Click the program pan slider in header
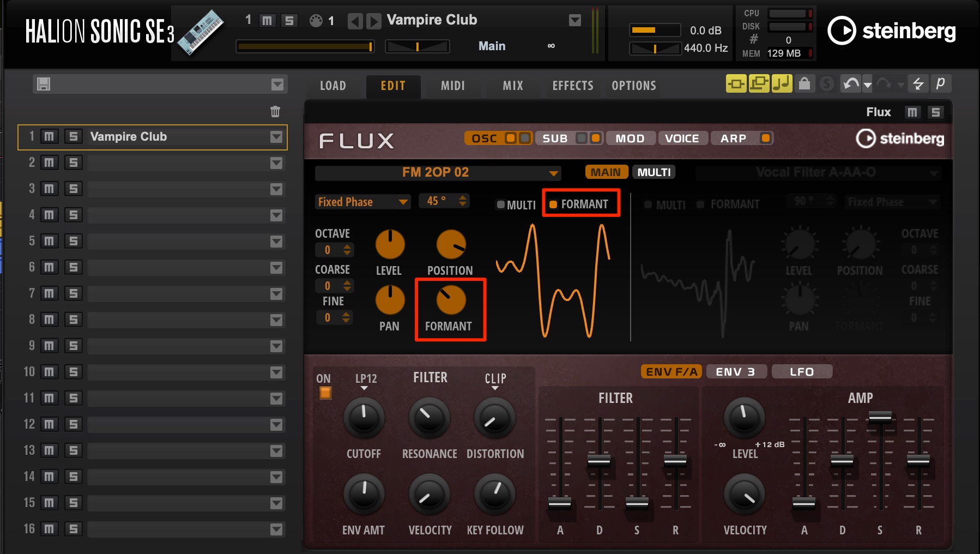 point(418,46)
